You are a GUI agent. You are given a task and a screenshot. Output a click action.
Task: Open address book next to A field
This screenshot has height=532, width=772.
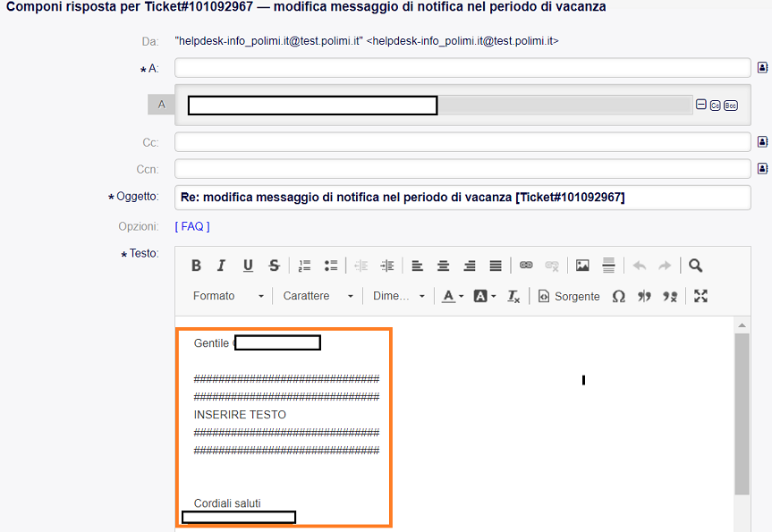click(x=763, y=68)
